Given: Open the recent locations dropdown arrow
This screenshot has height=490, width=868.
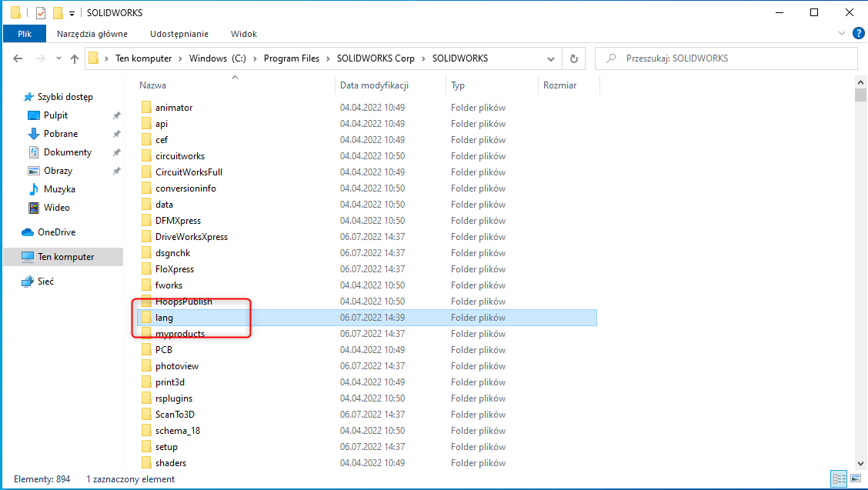Looking at the screenshot, I should tap(58, 58).
